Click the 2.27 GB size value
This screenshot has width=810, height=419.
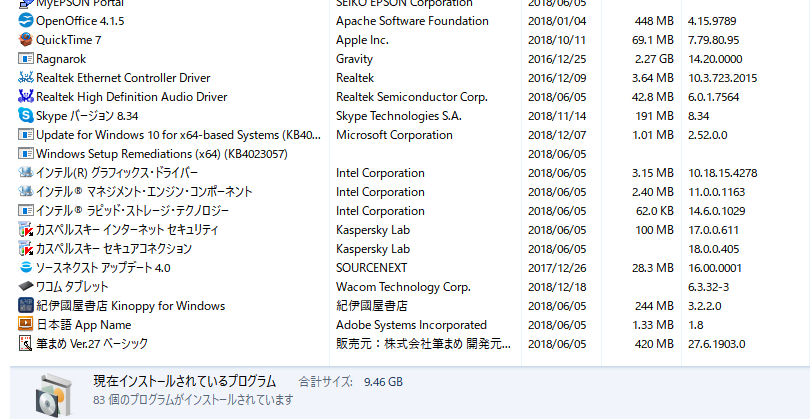pyautogui.click(x=654, y=59)
